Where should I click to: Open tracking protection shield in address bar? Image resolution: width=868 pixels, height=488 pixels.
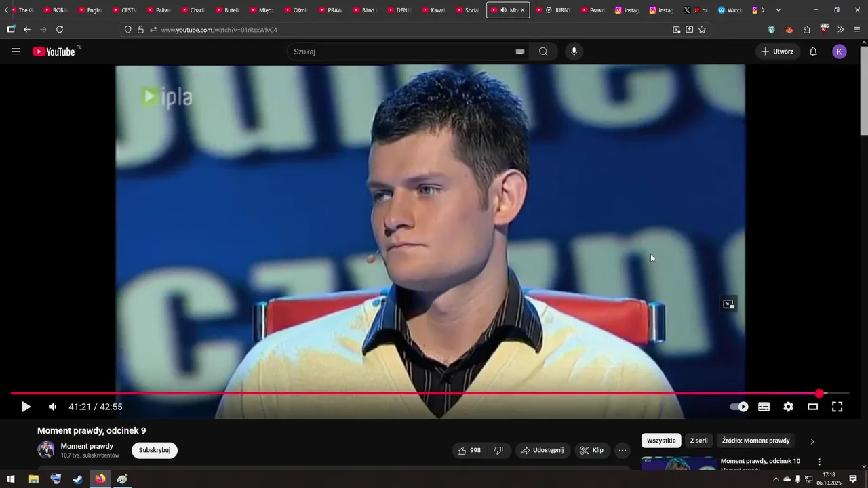point(127,30)
